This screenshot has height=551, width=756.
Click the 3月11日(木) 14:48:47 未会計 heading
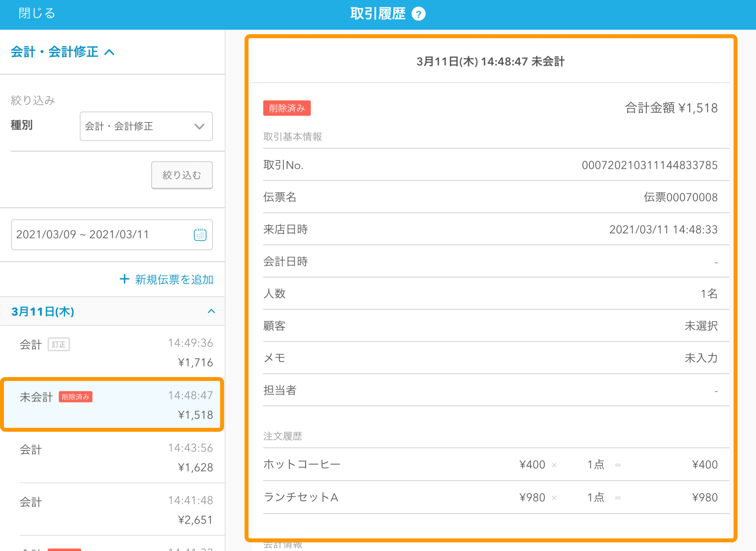(490, 61)
